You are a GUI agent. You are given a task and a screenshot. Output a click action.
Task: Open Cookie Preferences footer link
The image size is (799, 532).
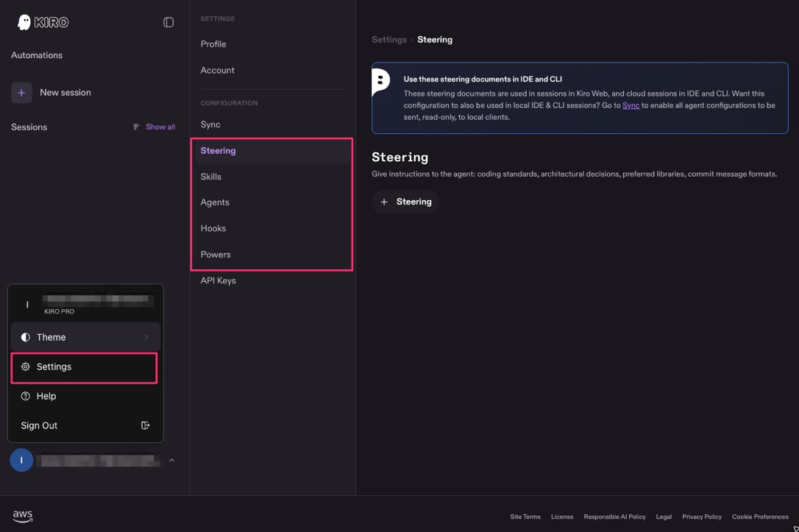pos(760,517)
